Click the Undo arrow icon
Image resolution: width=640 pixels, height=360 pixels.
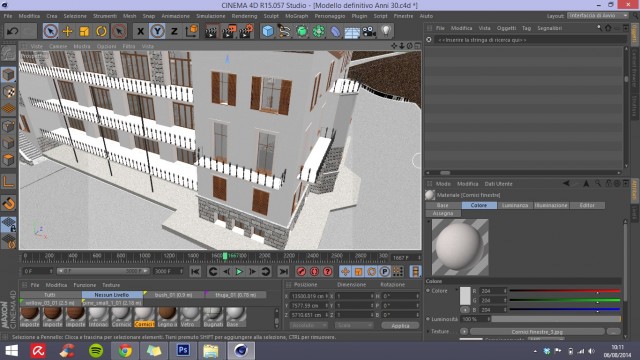(12, 31)
